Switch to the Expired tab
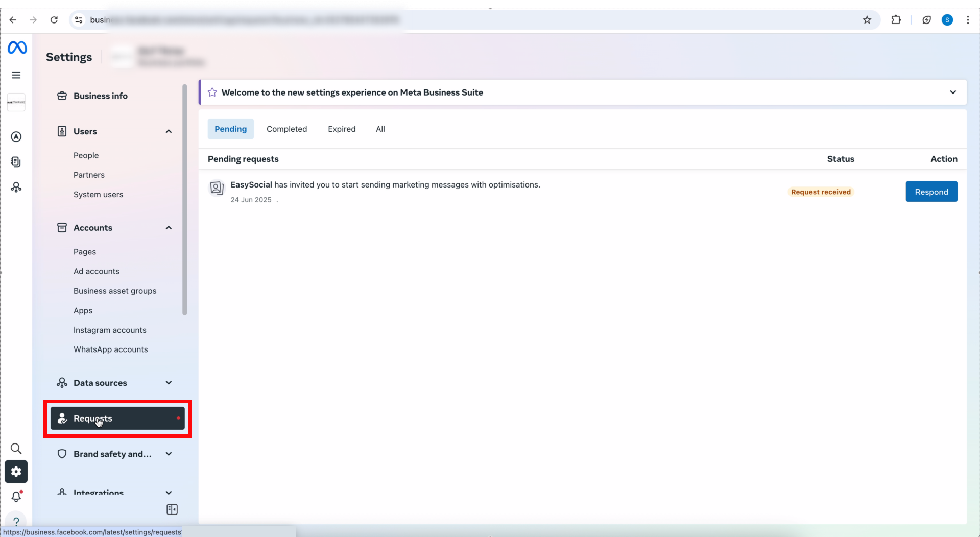Viewport: 980px width, 537px height. tap(342, 129)
